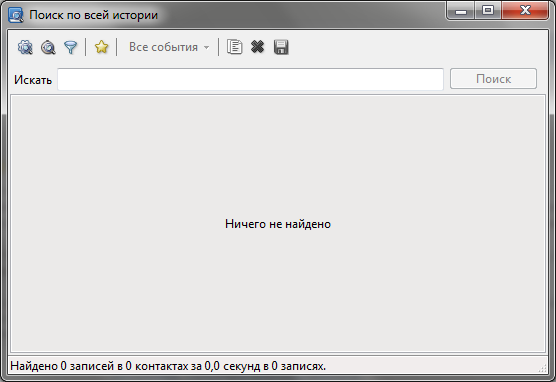The width and height of the screenshot is (556, 382).
Task: Click the copy documents icon
Action: point(234,47)
